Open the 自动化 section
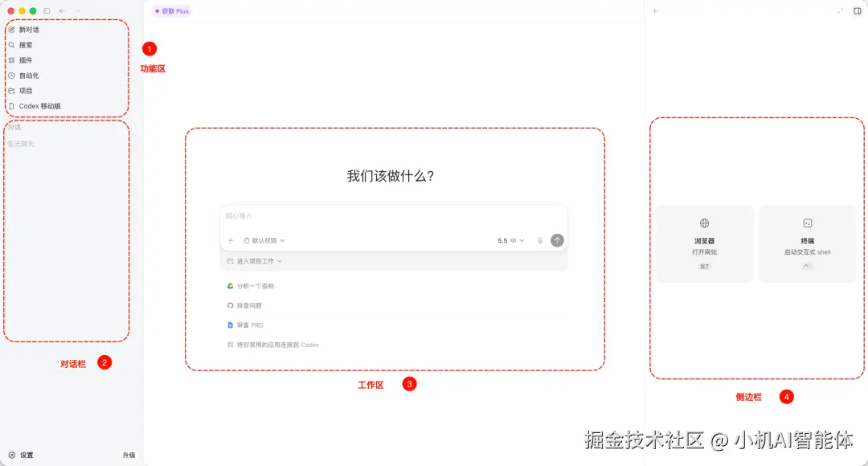868x466 pixels. point(24,76)
